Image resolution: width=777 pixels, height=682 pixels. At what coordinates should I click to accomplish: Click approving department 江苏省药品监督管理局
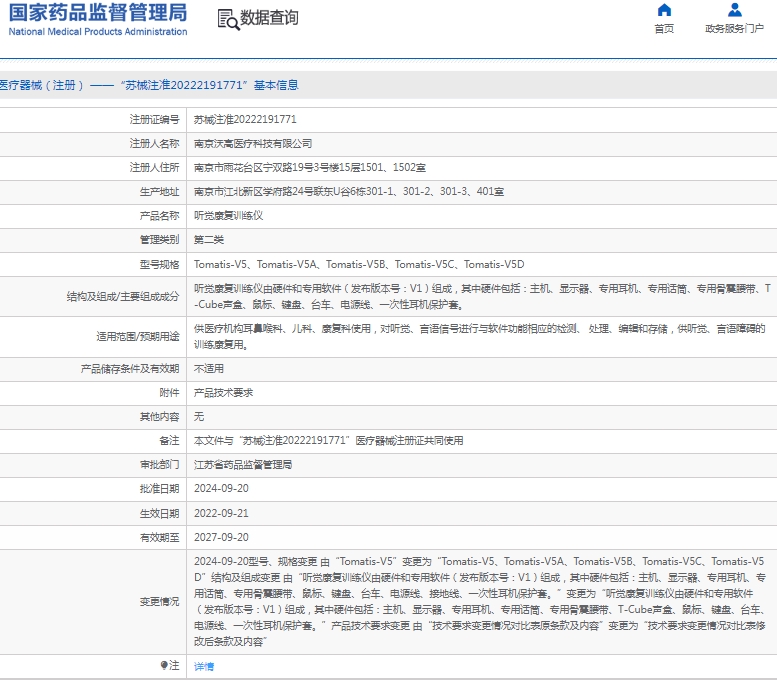243,465
